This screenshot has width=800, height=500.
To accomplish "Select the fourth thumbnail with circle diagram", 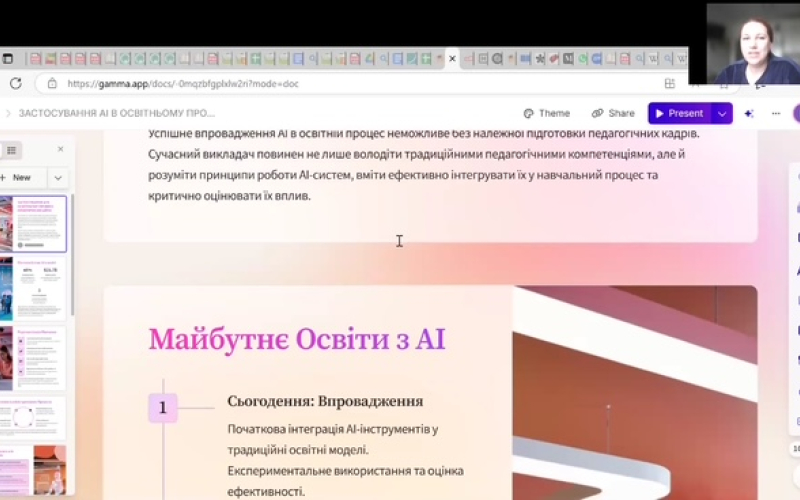I will pyautogui.click(x=33, y=418).
